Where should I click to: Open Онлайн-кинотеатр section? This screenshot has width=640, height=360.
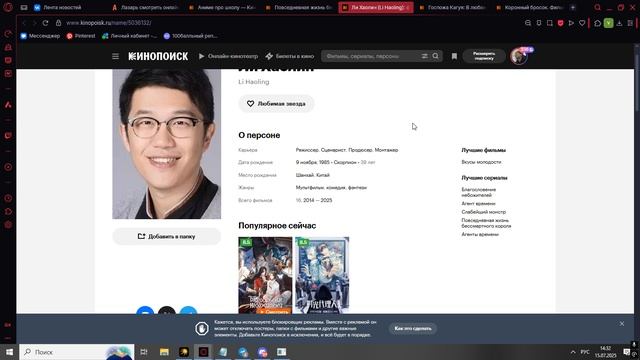pos(228,56)
